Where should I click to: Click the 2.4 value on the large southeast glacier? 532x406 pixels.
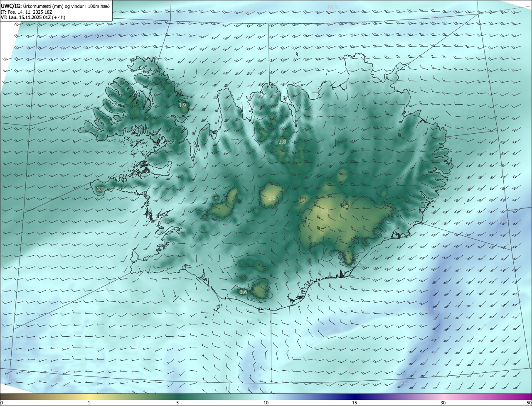(324, 212)
